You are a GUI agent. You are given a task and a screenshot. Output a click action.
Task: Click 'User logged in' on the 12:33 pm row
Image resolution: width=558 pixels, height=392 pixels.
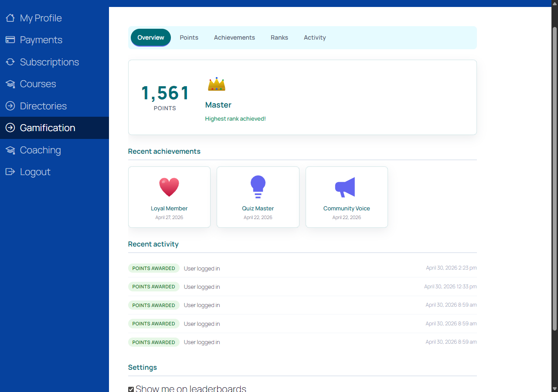tap(202, 287)
